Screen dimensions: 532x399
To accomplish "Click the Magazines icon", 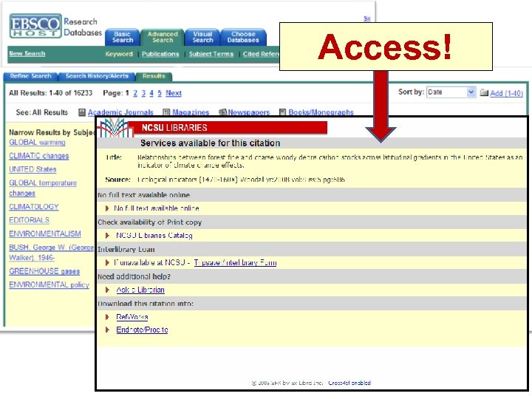I will click(x=166, y=112).
